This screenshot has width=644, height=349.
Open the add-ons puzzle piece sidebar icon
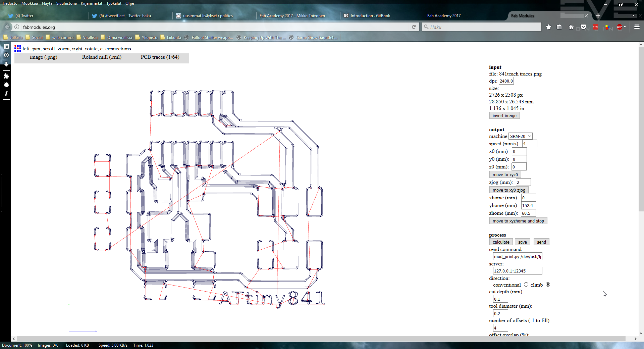[x=6, y=76]
